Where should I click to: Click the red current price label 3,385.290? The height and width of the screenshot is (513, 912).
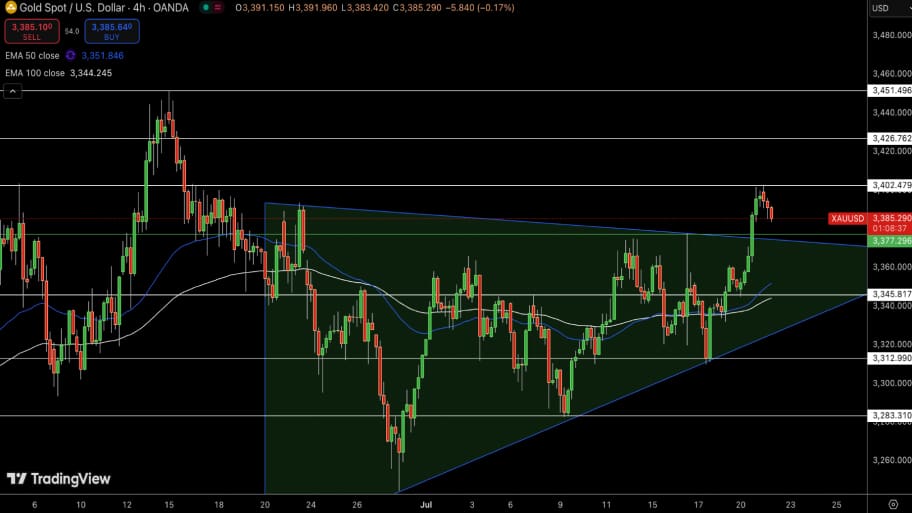pyautogui.click(x=890, y=218)
